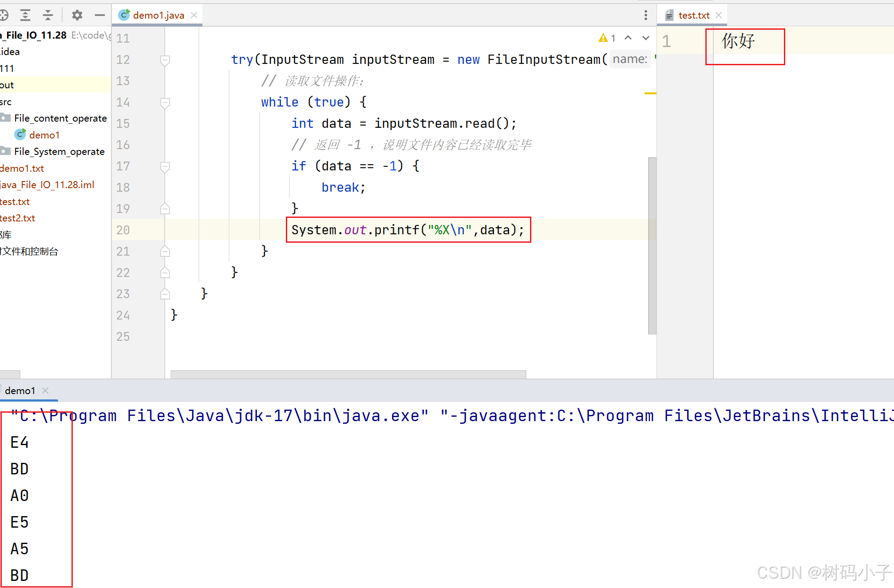Switch to the test.txt tab
Image resolution: width=894 pixels, height=588 pixels.
693,15
